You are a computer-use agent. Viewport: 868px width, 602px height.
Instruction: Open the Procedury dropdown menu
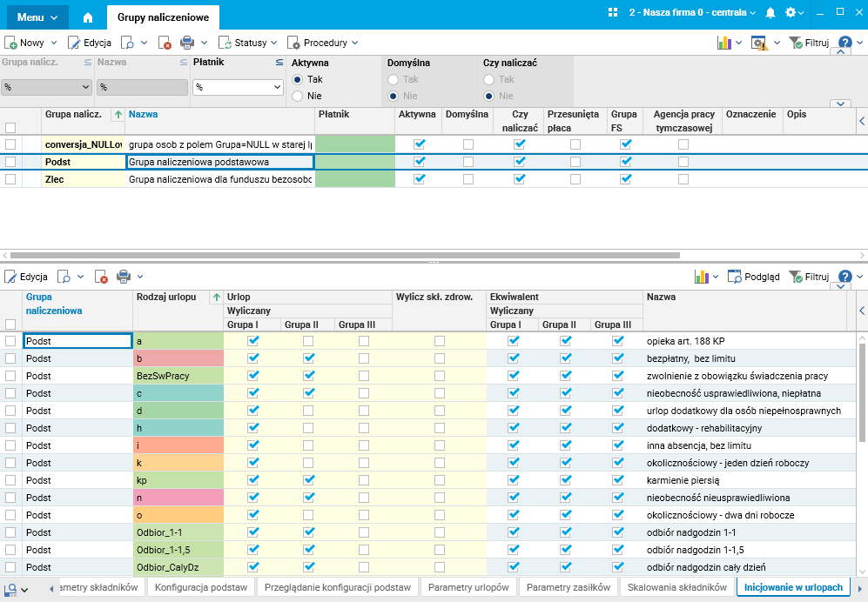point(355,43)
